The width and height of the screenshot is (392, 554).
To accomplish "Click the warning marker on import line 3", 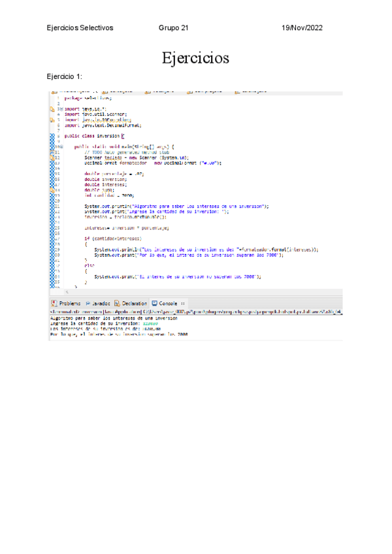I will click(52, 108).
